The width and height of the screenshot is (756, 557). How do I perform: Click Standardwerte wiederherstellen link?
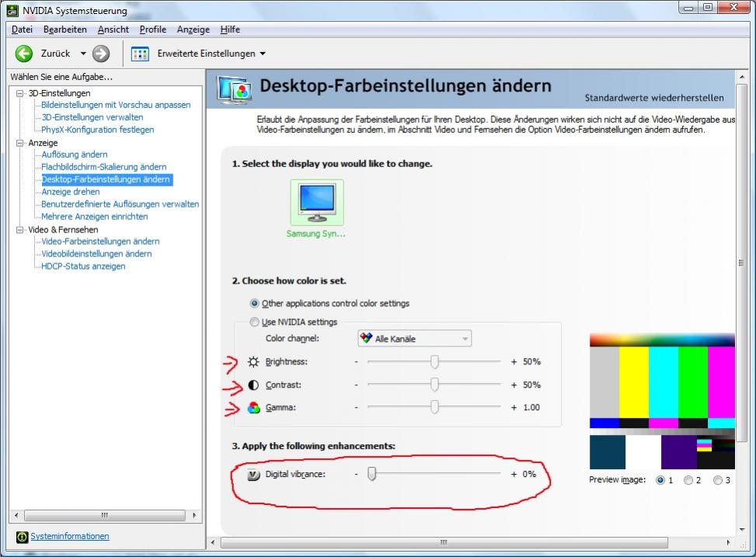coord(654,98)
